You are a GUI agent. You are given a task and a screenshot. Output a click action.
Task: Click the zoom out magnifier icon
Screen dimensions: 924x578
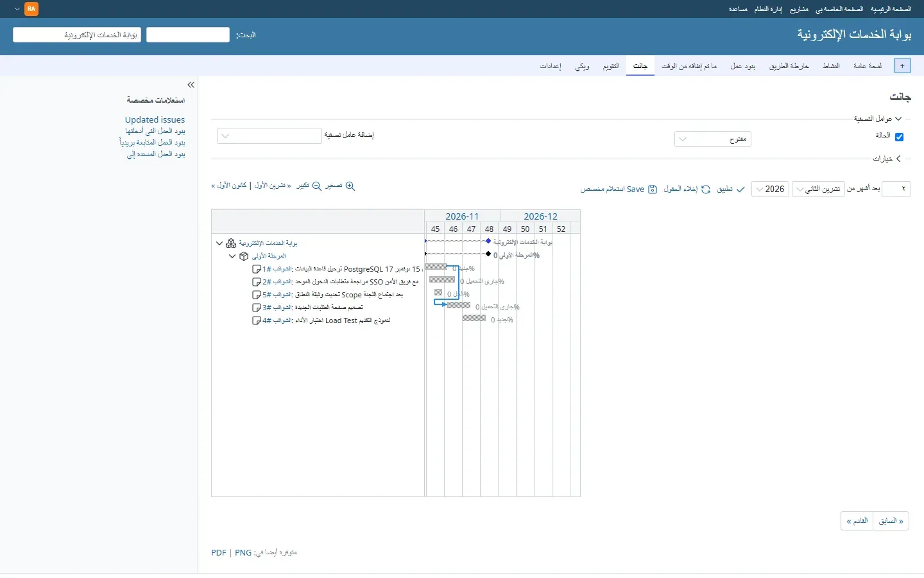click(x=316, y=186)
